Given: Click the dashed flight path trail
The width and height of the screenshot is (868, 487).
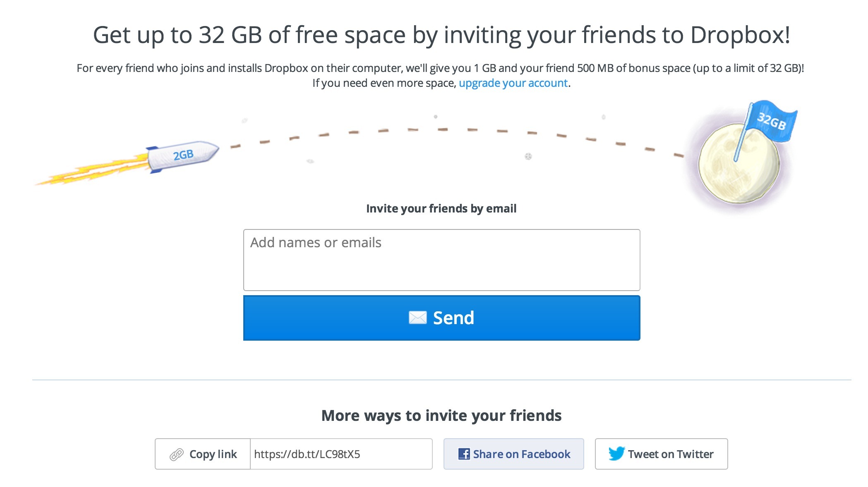Looking at the screenshot, I should coord(443,130).
